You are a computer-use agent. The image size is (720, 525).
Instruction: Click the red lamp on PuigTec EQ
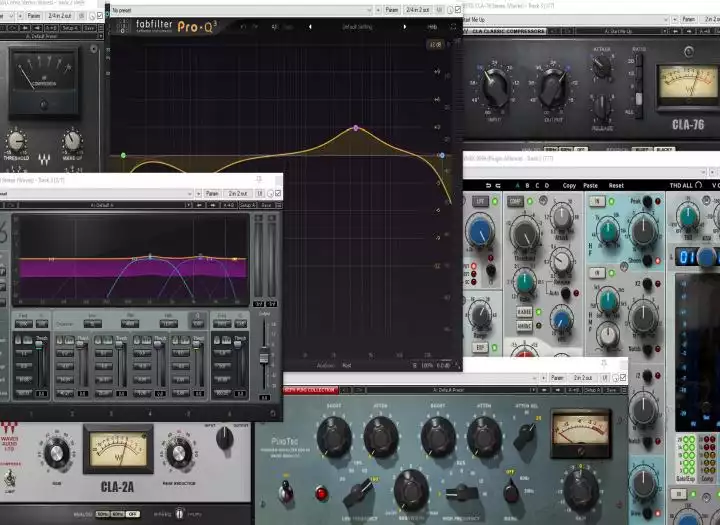point(321,494)
